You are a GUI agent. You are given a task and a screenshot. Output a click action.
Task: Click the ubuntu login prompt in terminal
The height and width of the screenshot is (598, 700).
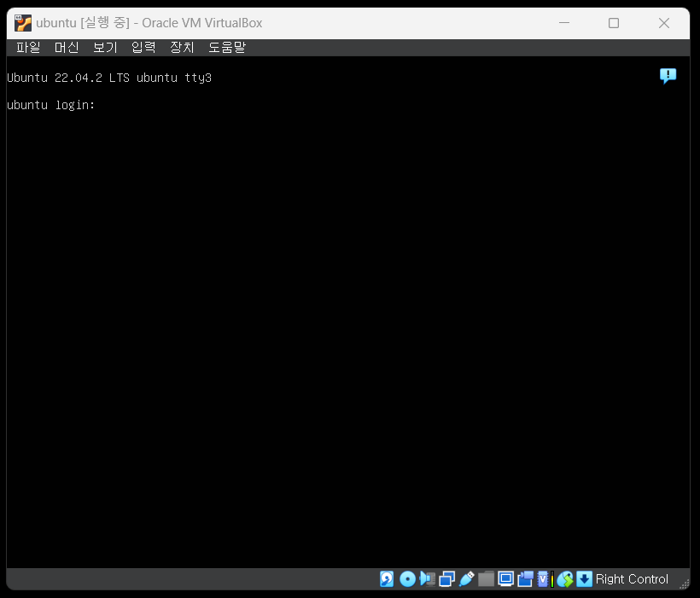coord(51,105)
